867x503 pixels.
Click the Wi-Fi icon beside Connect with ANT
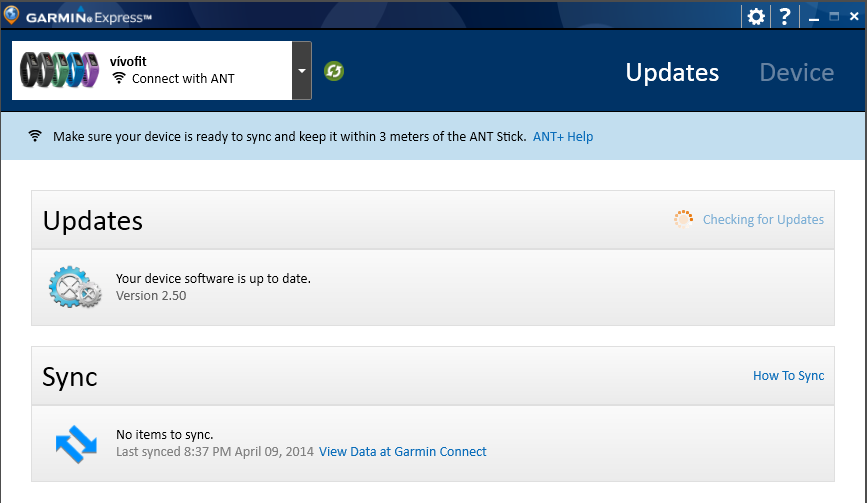(118, 78)
